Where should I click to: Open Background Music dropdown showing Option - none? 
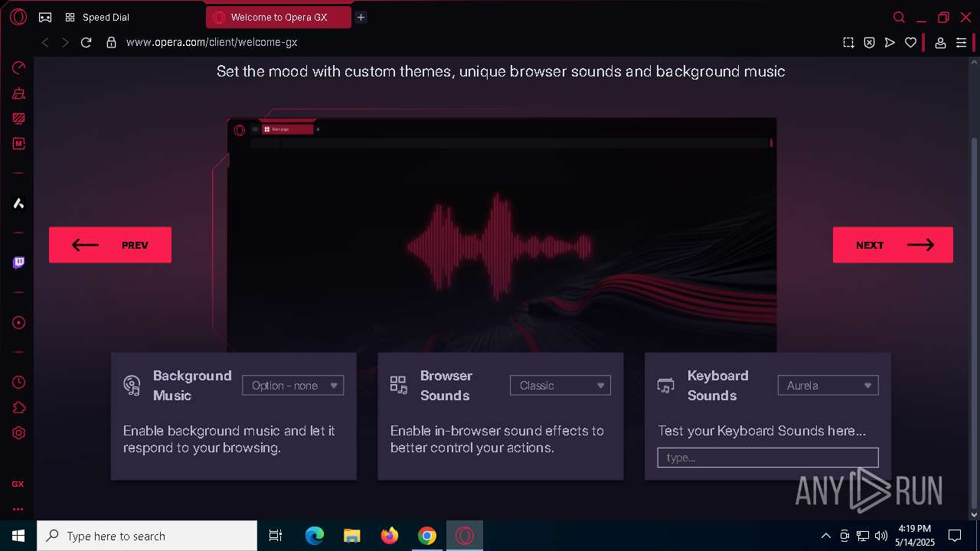tap(292, 386)
